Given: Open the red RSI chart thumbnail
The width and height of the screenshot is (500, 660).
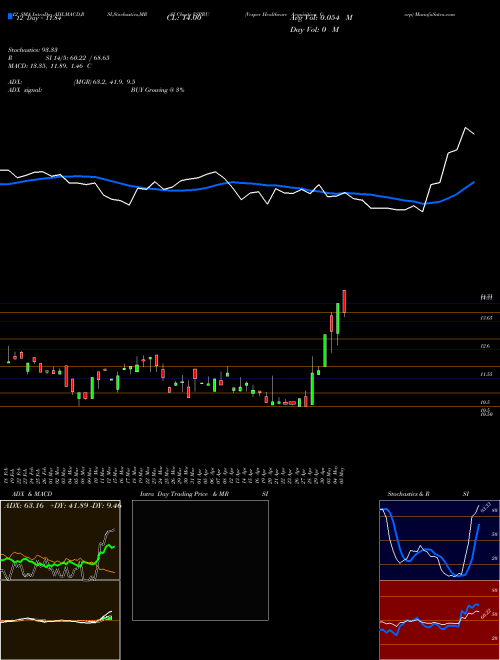Looking at the screenshot, I should tap(439, 620).
